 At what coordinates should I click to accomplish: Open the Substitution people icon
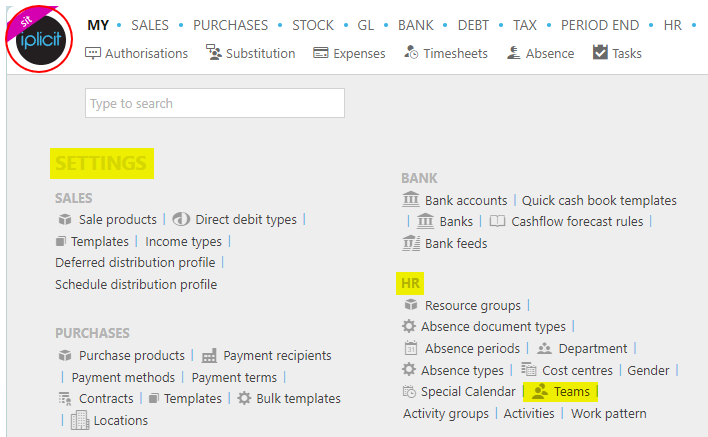coord(214,52)
